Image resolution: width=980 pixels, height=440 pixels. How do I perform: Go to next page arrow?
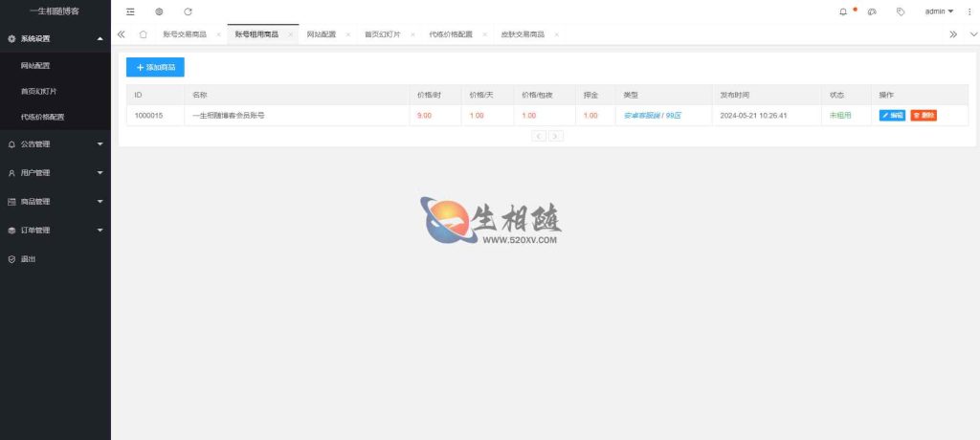tap(556, 136)
